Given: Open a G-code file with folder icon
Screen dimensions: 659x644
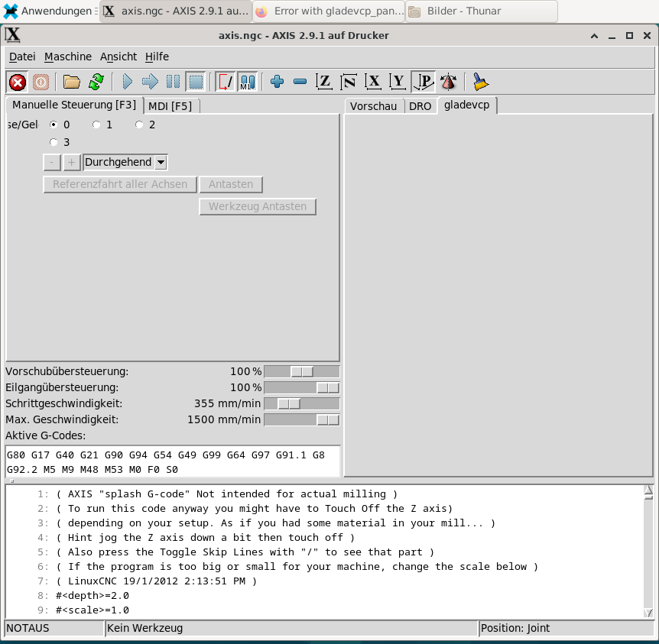Looking at the screenshot, I should (x=71, y=82).
